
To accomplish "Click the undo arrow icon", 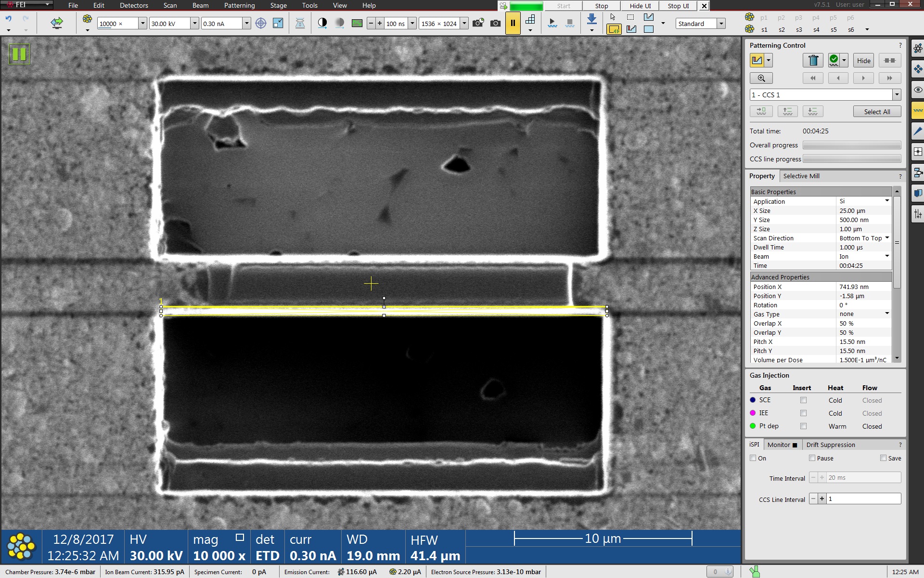I will tap(9, 18).
